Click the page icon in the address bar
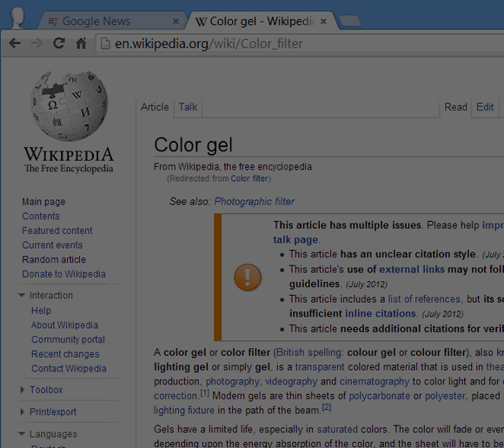Screen dimensions: 504x448 105,43
